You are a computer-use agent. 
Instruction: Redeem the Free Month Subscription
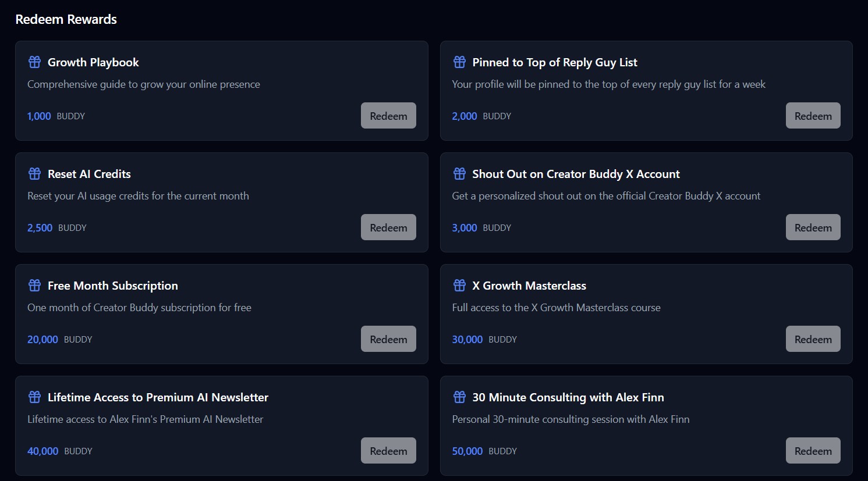pos(388,339)
